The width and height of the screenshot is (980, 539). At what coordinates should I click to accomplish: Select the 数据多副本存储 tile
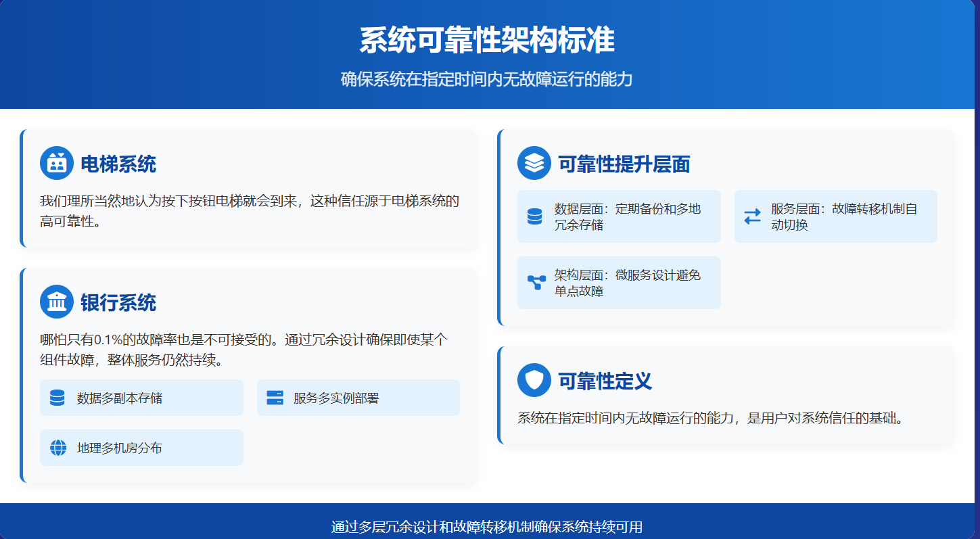pyautogui.click(x=141, y=398)
